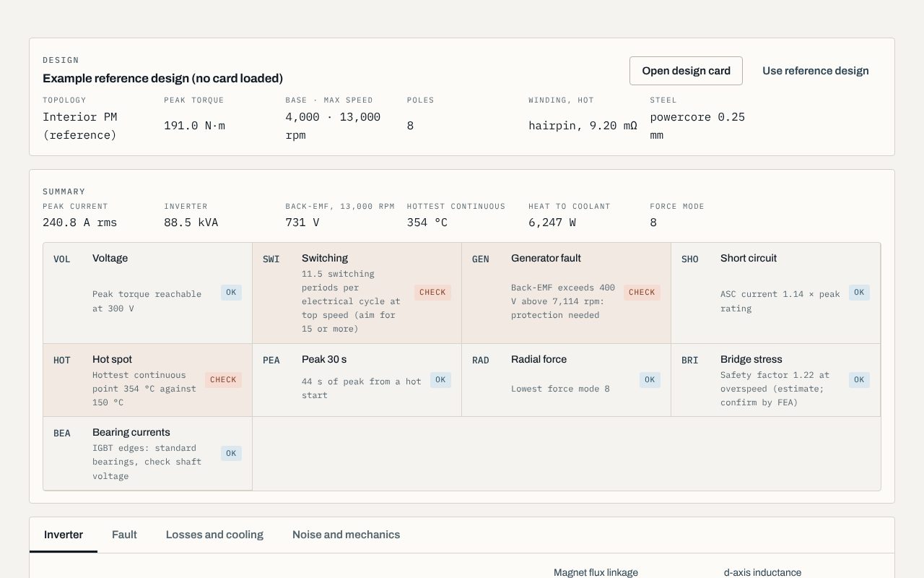Viewport: 924px width, 578px height.
Task: Click the CHECK badge on Generator fault
Action: [x=642, y=293]
